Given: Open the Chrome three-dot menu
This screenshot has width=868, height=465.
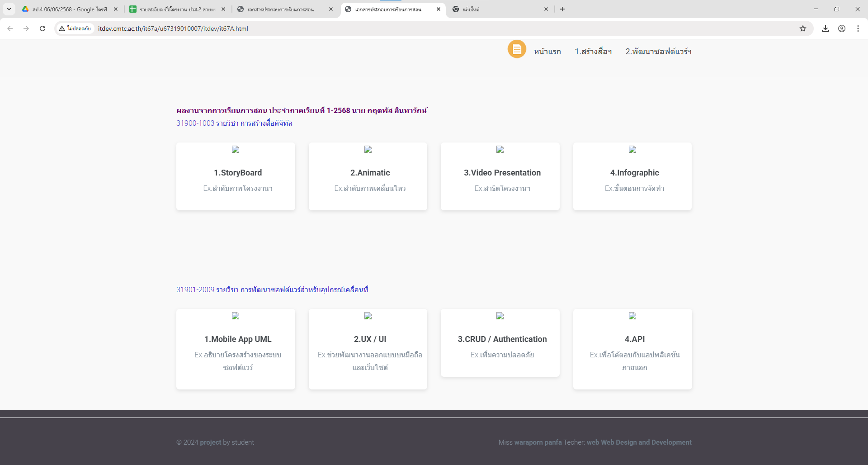Looking at the screenshot, I should (858, 28).
